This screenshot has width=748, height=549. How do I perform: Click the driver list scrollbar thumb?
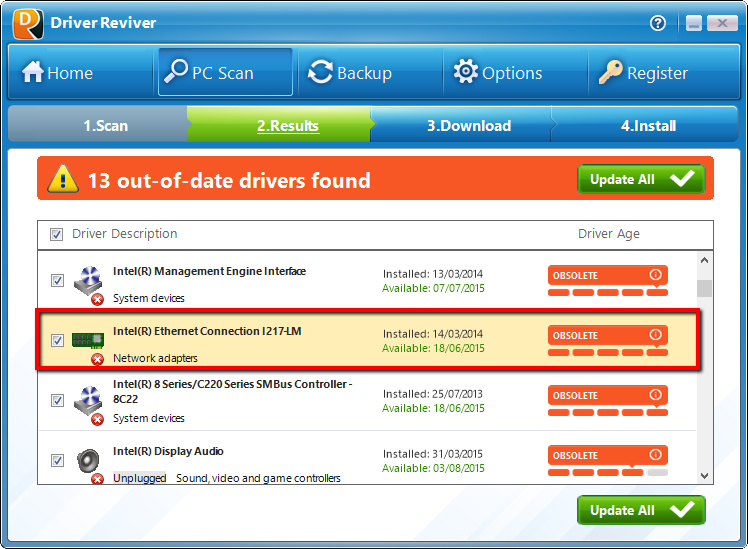[704, 288]
